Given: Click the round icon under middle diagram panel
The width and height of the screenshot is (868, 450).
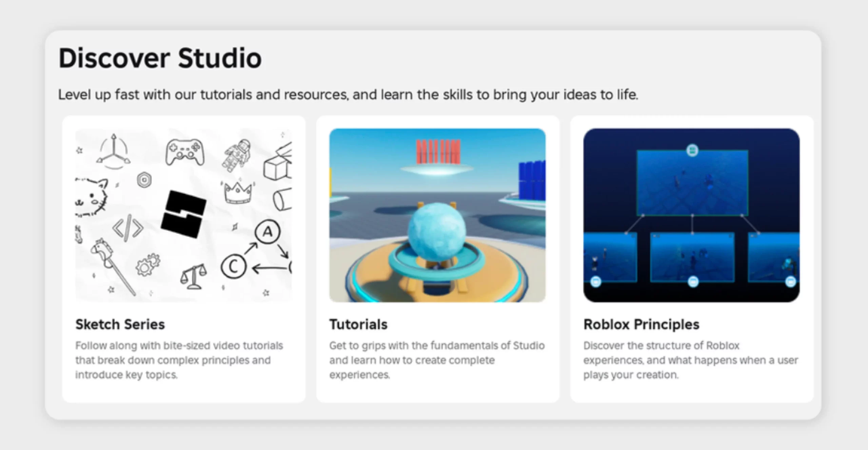Looking at the screenshot, I should [693, 282].
